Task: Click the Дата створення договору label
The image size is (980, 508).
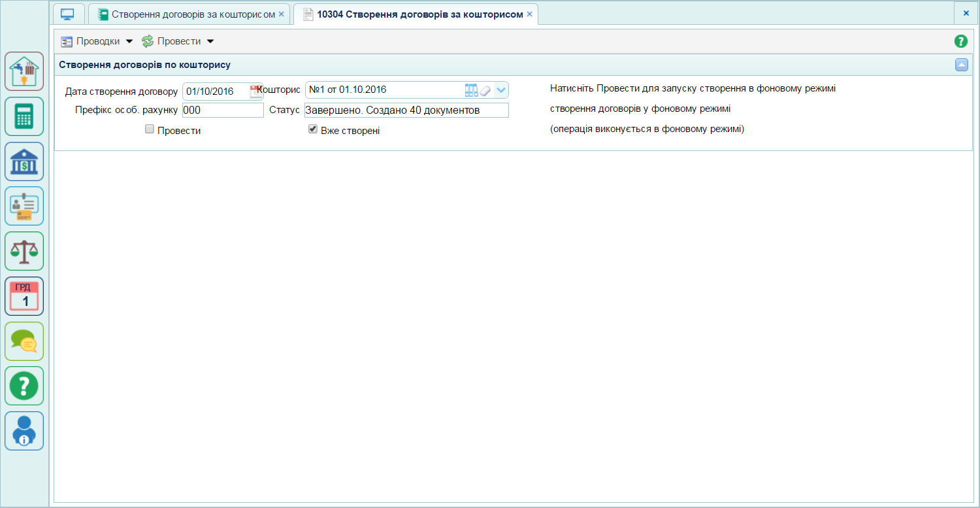Action: pos(122,91)
